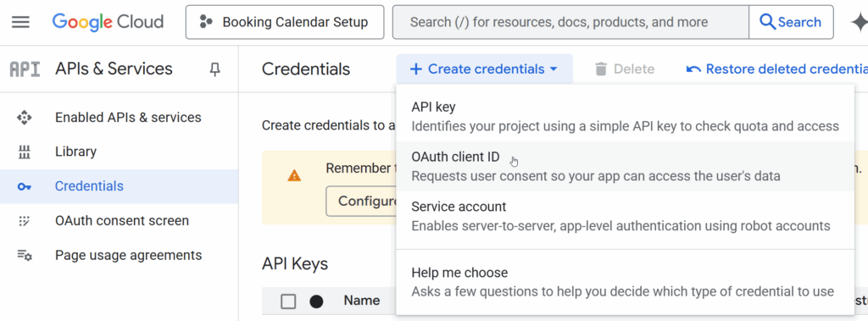Click the Configure consent screen button
The image size is (868, 321).
(x=361, y=201)
